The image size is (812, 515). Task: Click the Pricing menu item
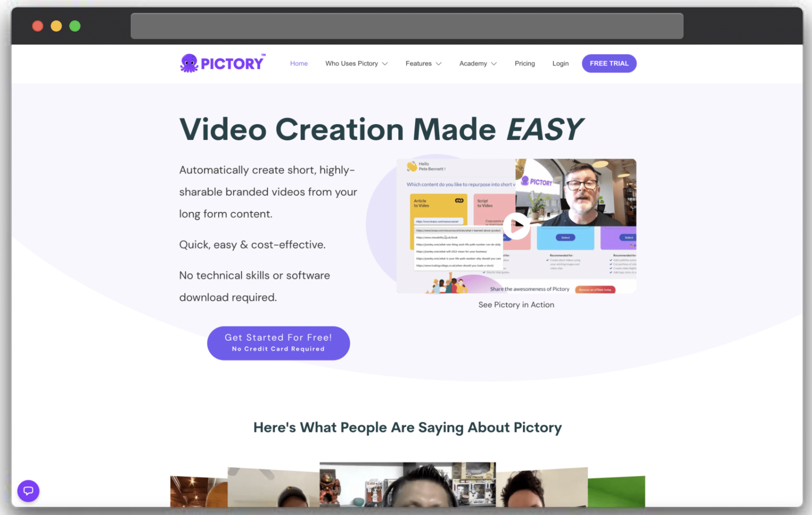tap(524, 63)
